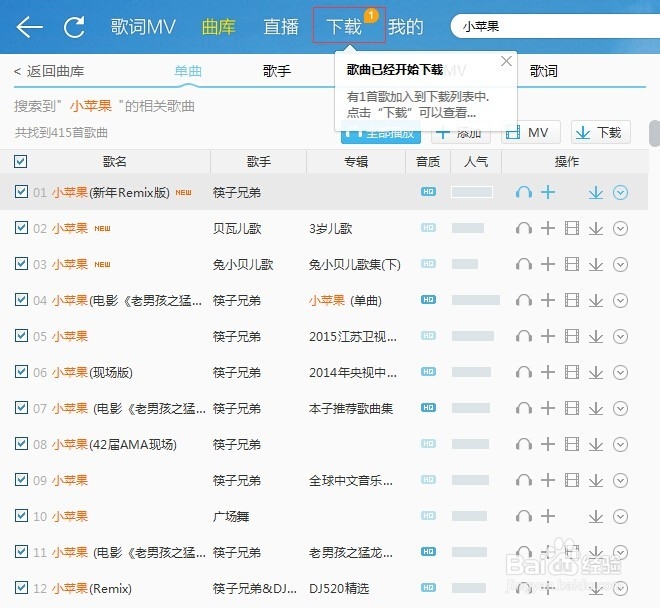Open more-options circle for row 04
Screen dimensions: 660x608
point(620,301)
